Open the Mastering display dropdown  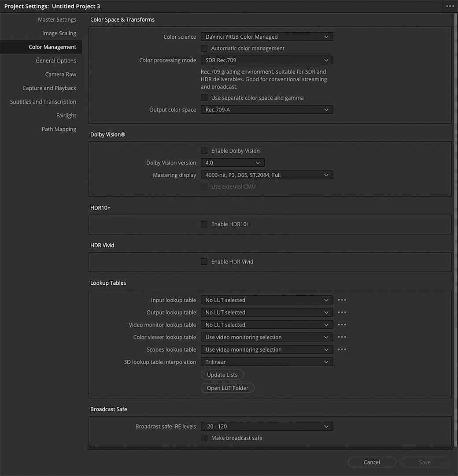click(x=266, y=175)
